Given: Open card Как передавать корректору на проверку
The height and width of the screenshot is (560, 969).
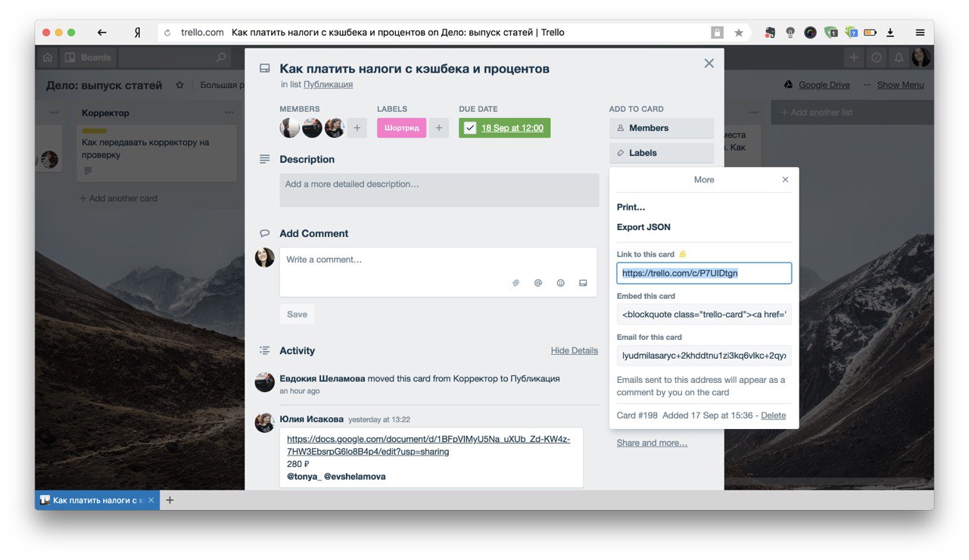Looking at the screenshot, I should point(157,153).
